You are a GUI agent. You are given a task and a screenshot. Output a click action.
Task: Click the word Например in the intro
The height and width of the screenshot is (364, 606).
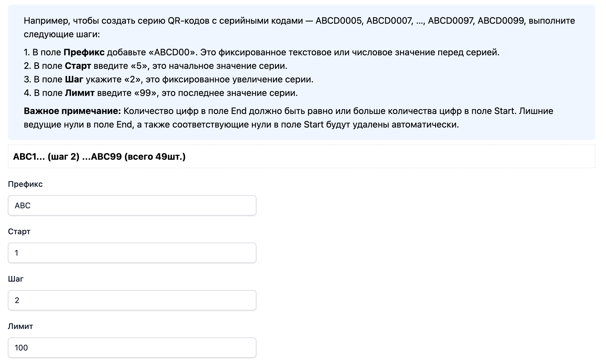[46, 21]
